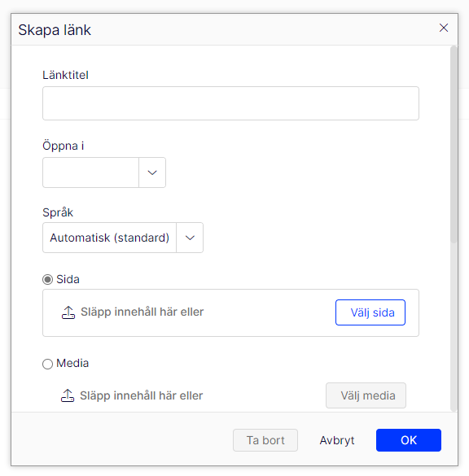
Task: Click the Sida option label
Action: pyautogui.click(x=68, y=279)
